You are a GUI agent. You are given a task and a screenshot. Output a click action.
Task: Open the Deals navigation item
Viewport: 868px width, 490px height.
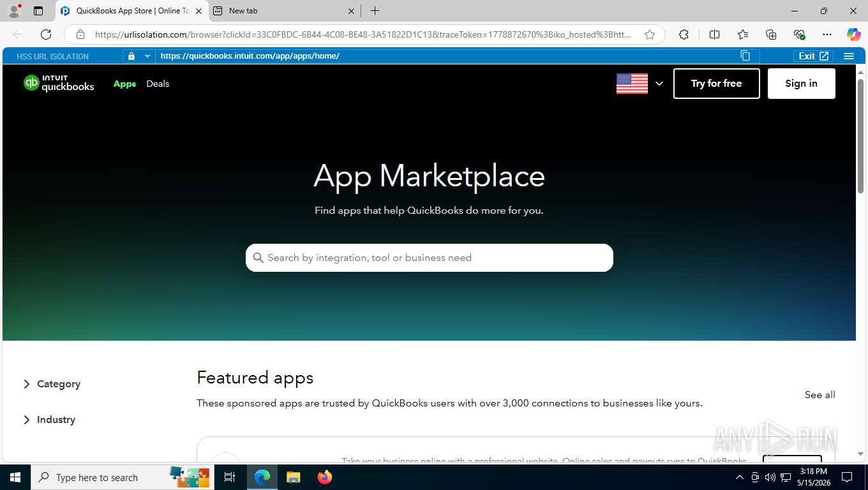pos(158,84)
